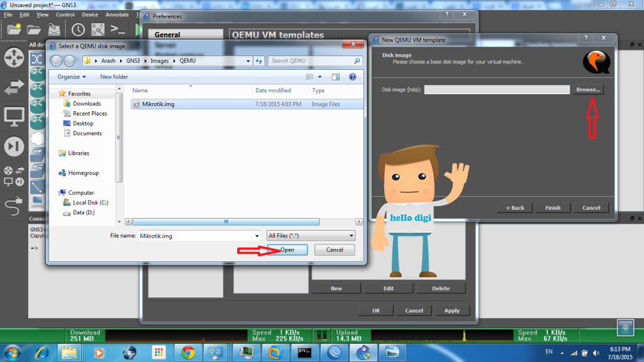The image size is (644, 362).
Task: Click Edit in QEMU VM templates
Action: [388, 288]
